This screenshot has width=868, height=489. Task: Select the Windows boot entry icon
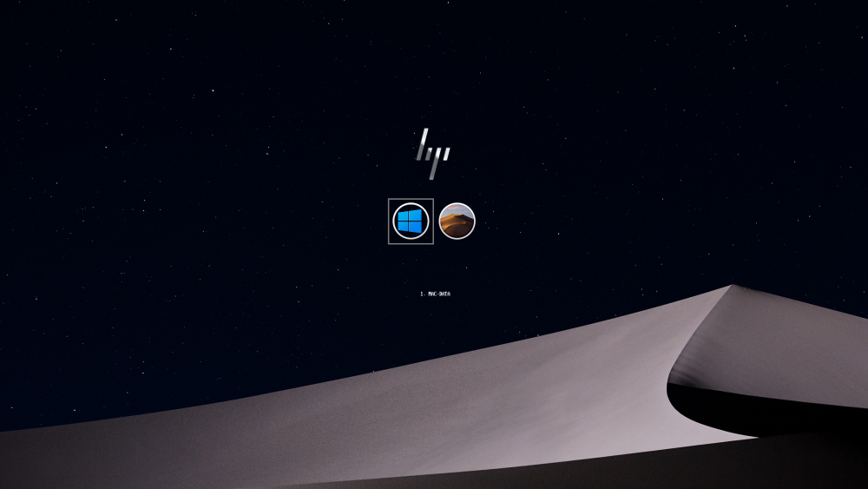pyautogui.click(x=411, y=221)
